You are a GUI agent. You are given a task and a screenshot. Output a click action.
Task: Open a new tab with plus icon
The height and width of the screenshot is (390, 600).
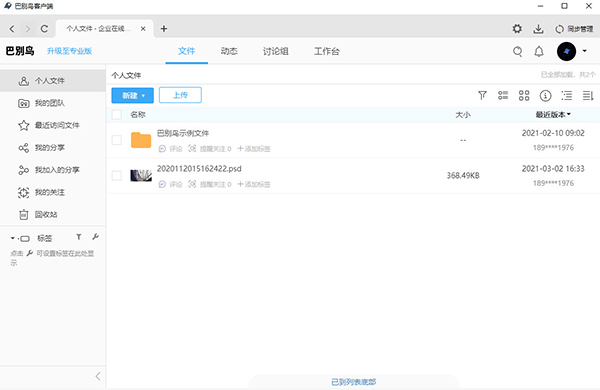pos(164,29)
